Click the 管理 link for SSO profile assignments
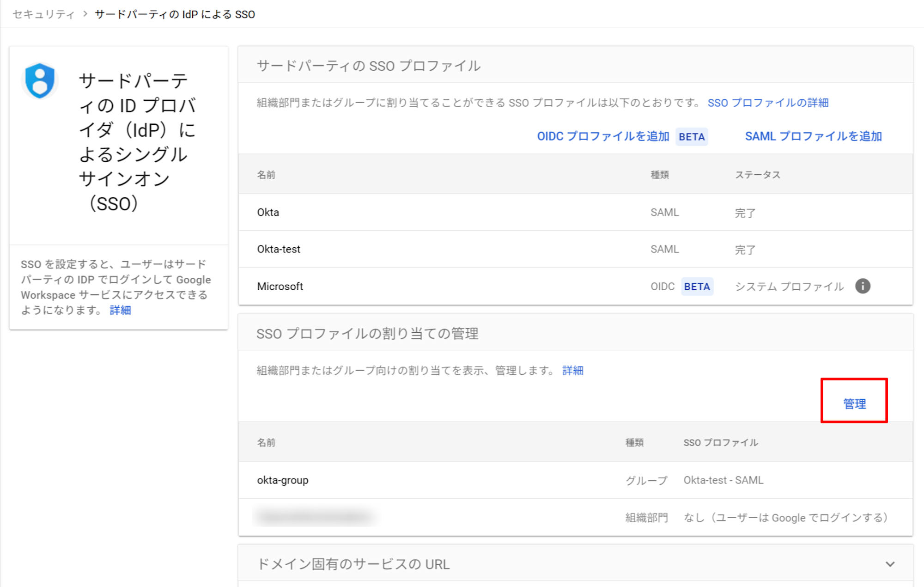The width and height of the screenshot is (924, 587). [854, 404]
